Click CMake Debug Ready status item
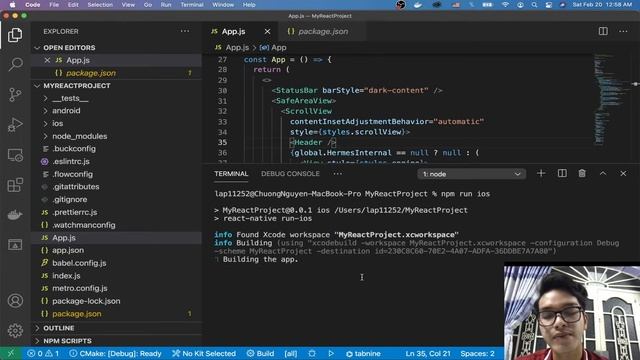 tap(115, 353)
